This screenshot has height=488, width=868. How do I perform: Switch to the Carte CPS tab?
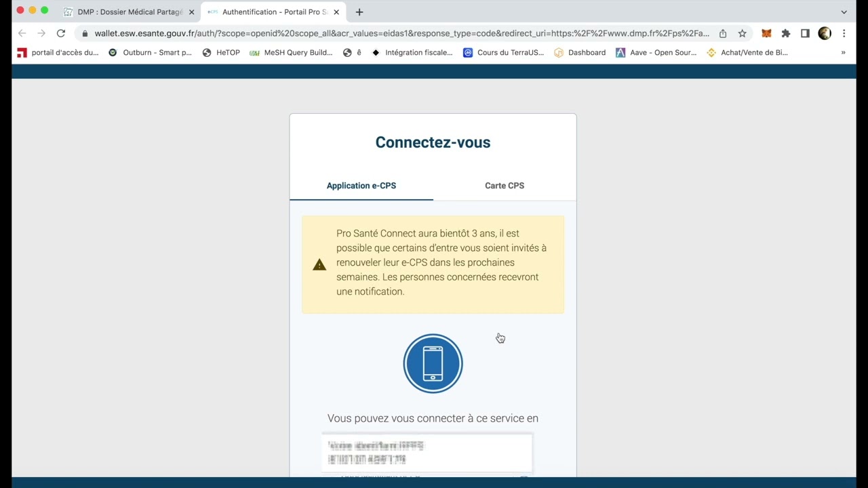[x=505, y=186]
